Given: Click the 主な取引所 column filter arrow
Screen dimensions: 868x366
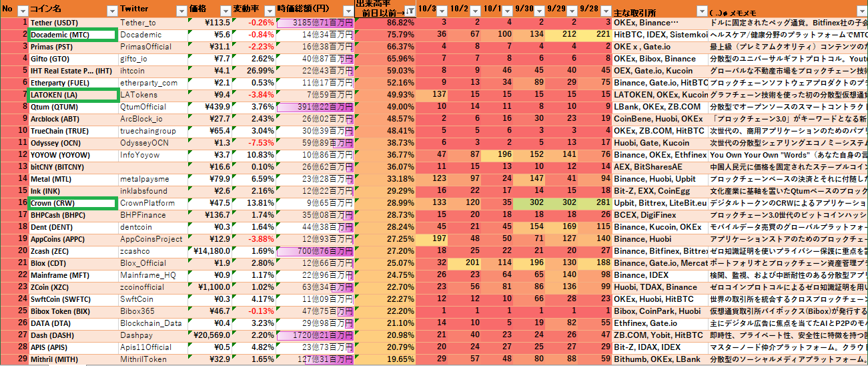Looking at the screenshot, I should click(x=701, y=11).
